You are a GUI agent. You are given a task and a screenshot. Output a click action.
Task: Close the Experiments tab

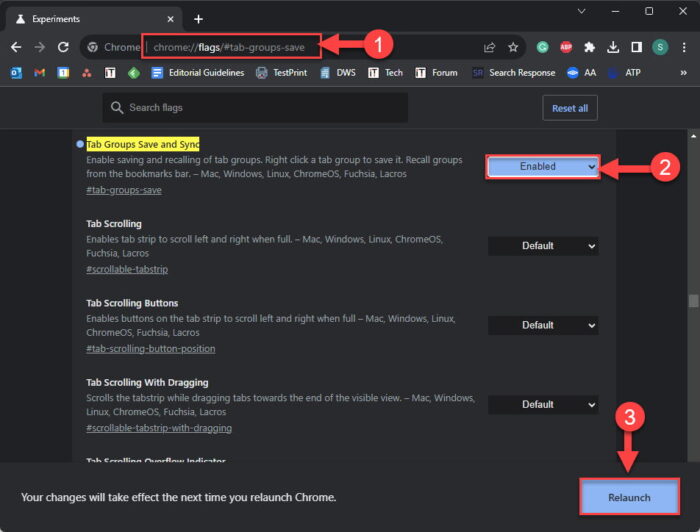pos(171,19)
